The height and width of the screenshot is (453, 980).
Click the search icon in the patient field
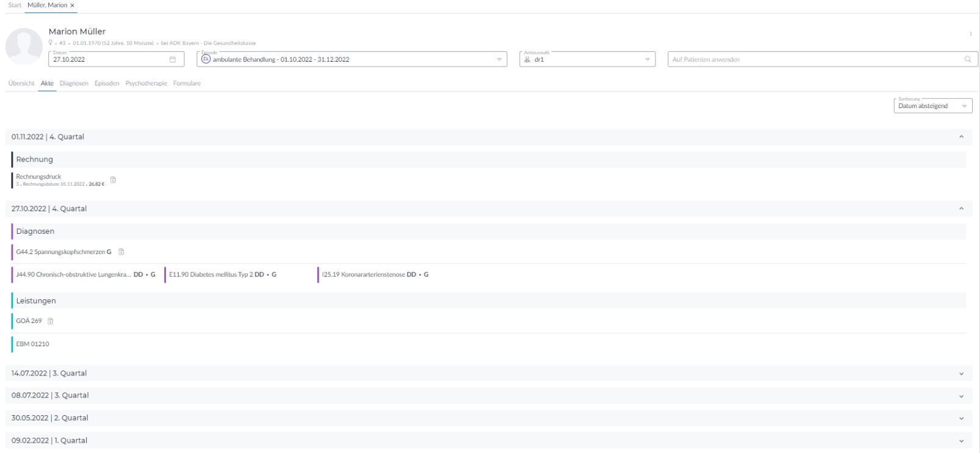967,59
